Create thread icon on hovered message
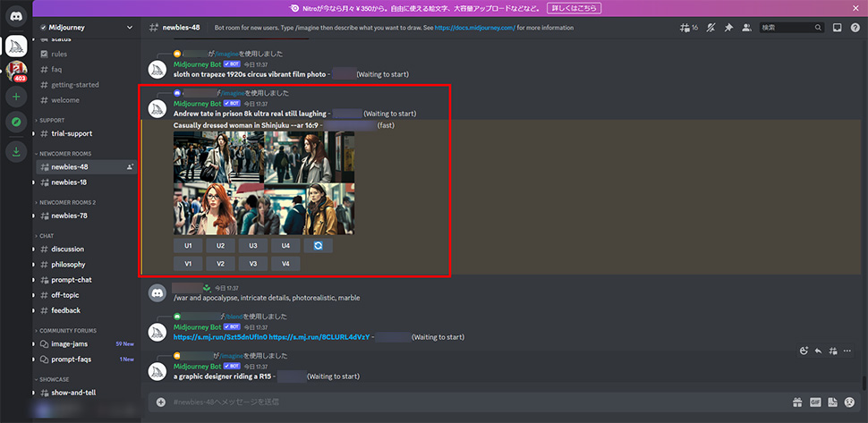This screenshot has height=423, width=868. (x=832, y=351)
